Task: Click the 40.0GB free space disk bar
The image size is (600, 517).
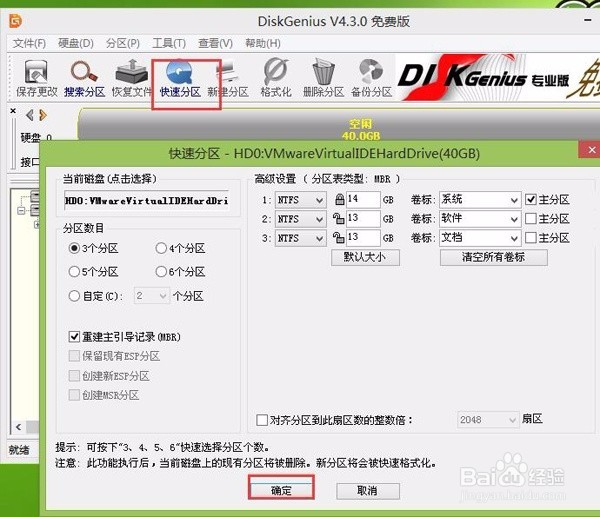Action: (x=339, y=126)
